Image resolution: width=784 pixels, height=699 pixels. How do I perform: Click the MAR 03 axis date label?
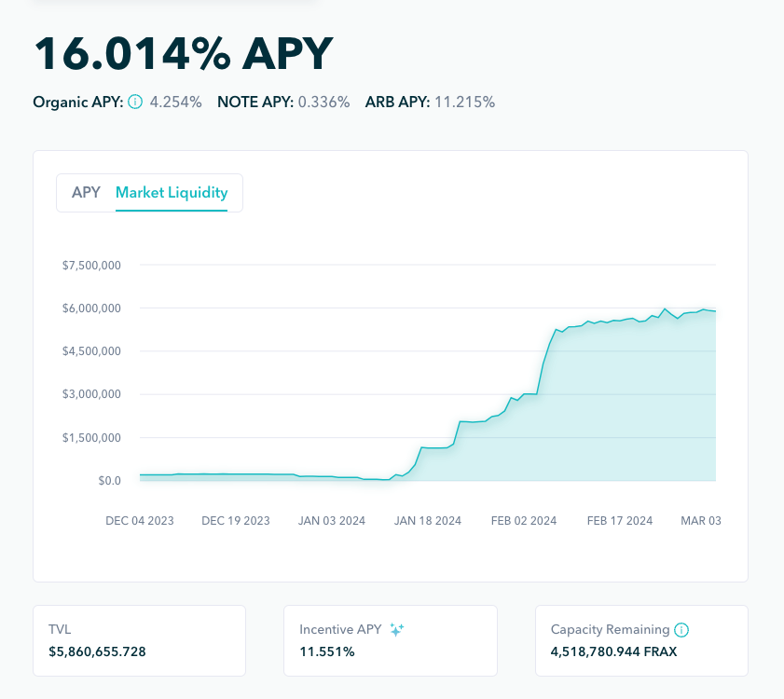click(702, 521)
